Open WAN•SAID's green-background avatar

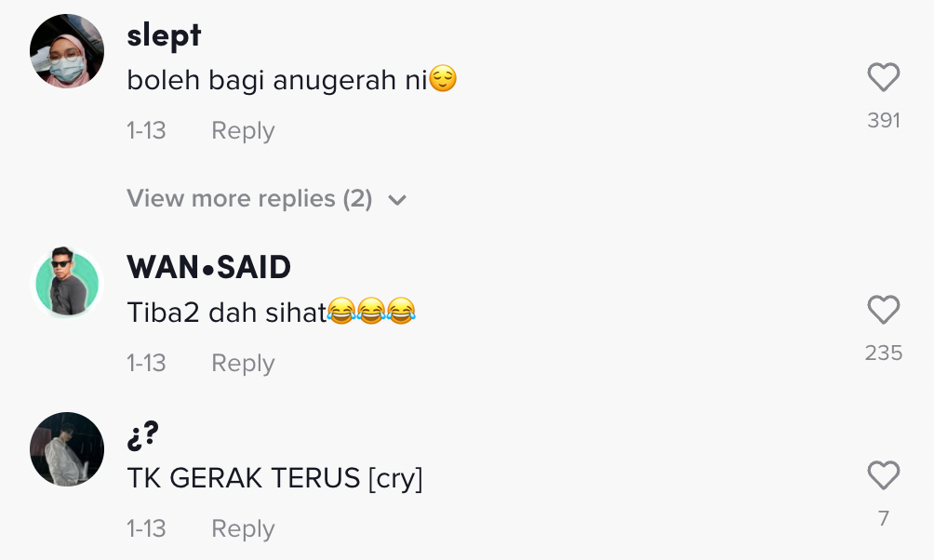[67, 281]
